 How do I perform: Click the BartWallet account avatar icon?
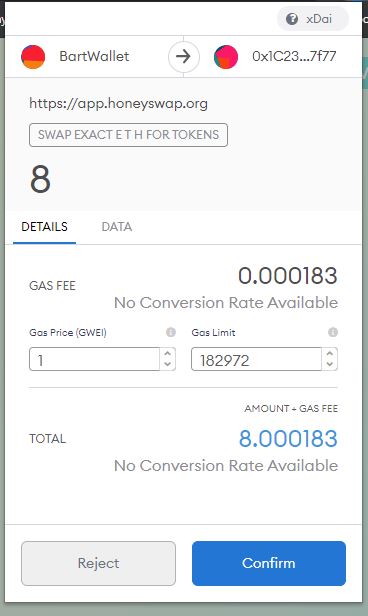(x=33, y=57)
